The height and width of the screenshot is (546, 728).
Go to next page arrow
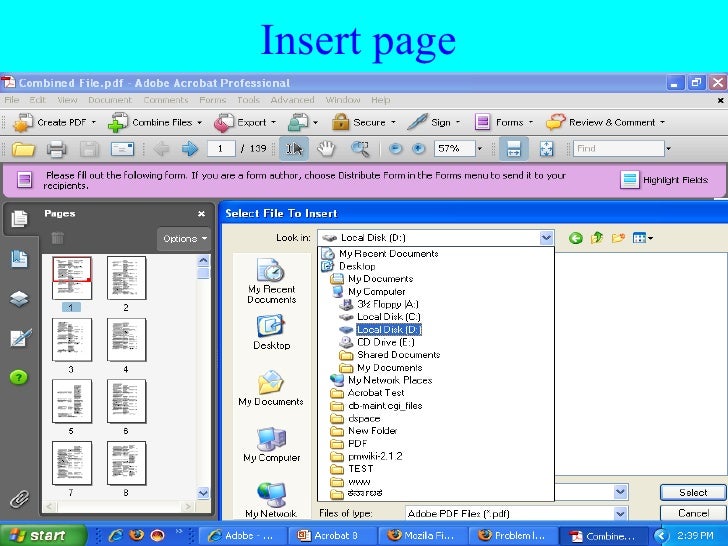pyautogui.click(x=189, y=149)
